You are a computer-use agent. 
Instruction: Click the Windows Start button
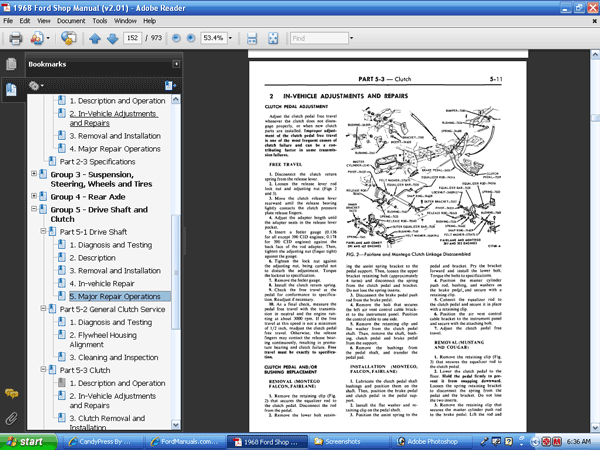coord(28,442)
